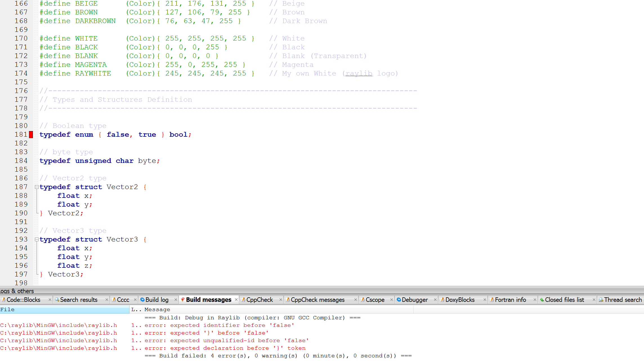Click the Fortran info tab icon
The image size is (644, 363).
pyautogui.click(x=492, y=300)
